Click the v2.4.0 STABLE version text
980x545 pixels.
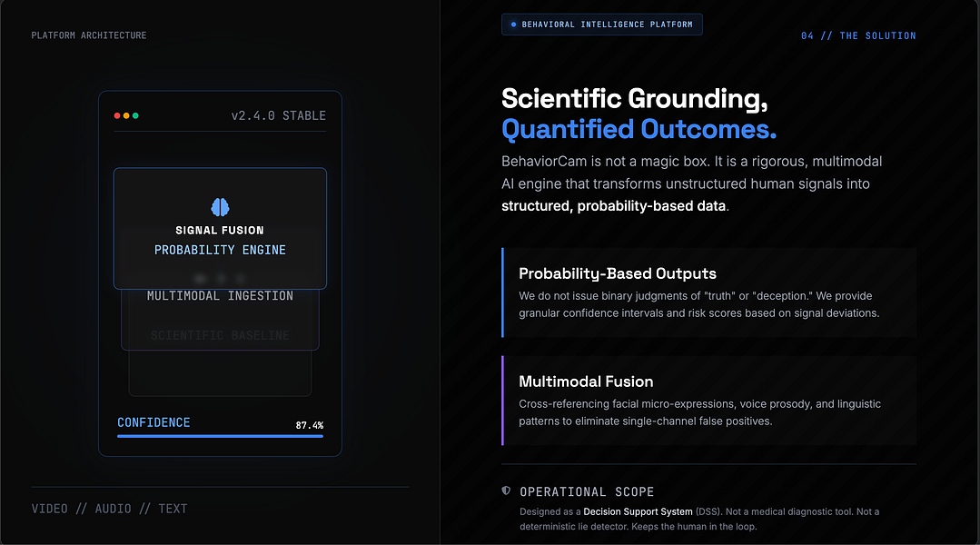click(279, 115)
